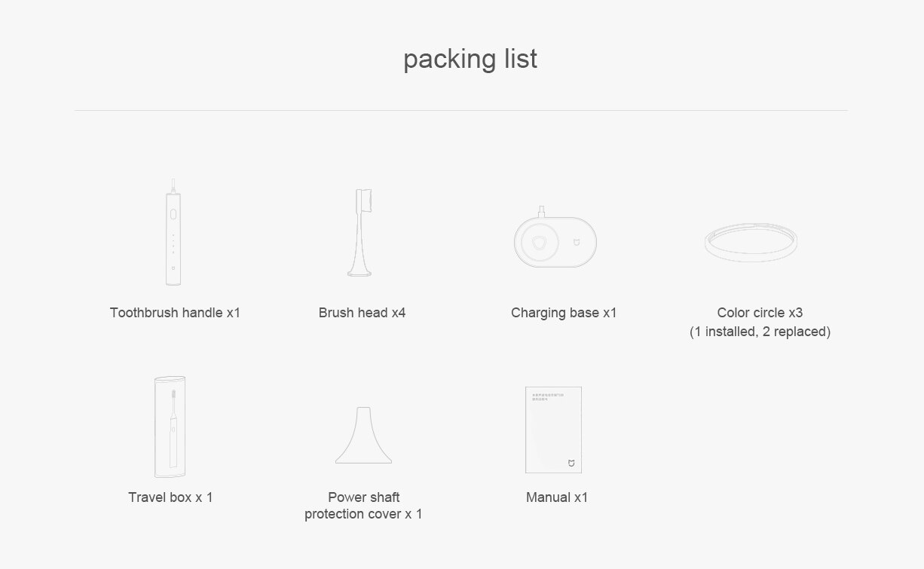924x569 pixels.
Task: Click the Color circle x3 label
Action: pos(760,313)
